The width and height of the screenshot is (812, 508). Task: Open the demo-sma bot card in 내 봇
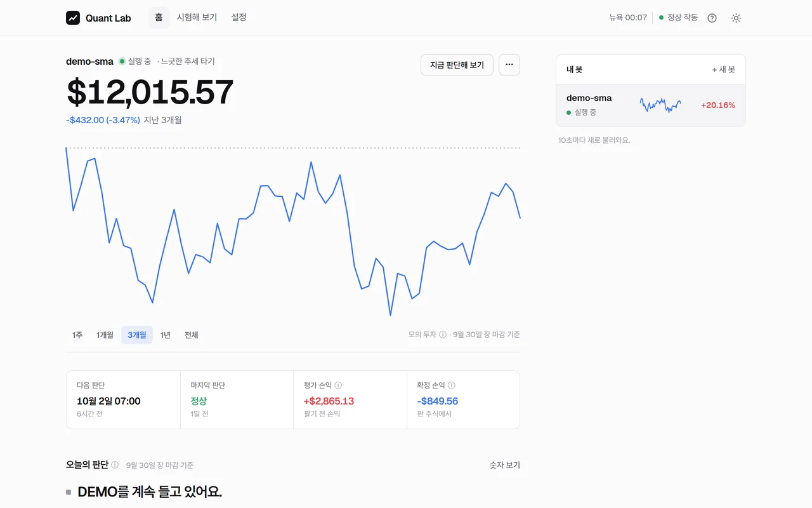tap(651, 105)
